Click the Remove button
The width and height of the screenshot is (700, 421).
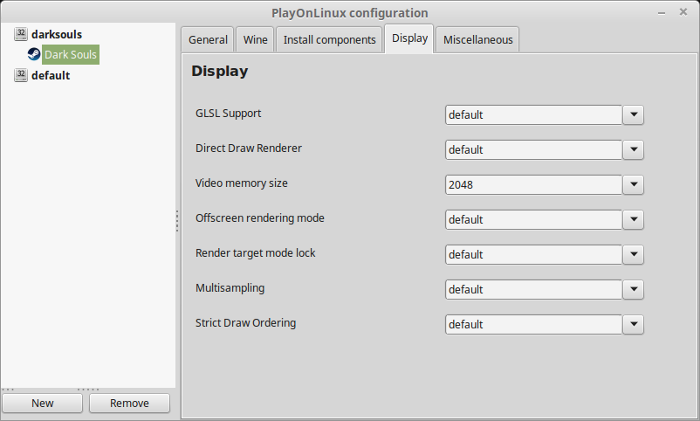129,403
